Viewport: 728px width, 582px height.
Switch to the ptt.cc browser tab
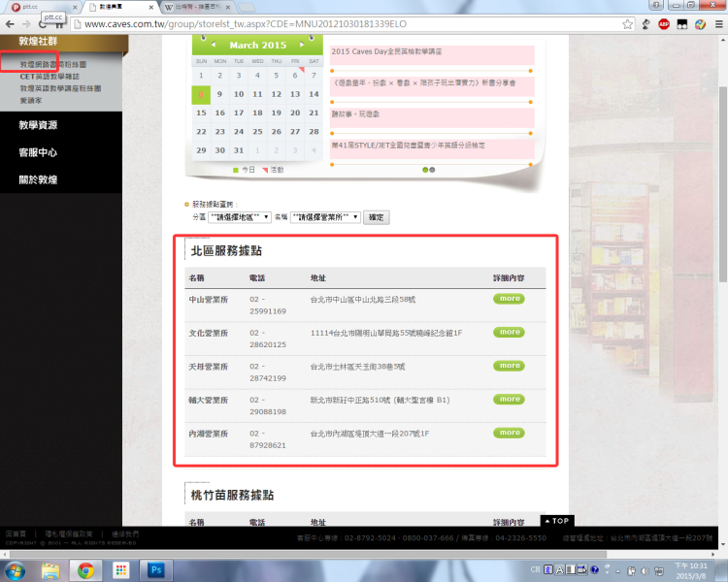pyautogui.click(x=42, y=7)
